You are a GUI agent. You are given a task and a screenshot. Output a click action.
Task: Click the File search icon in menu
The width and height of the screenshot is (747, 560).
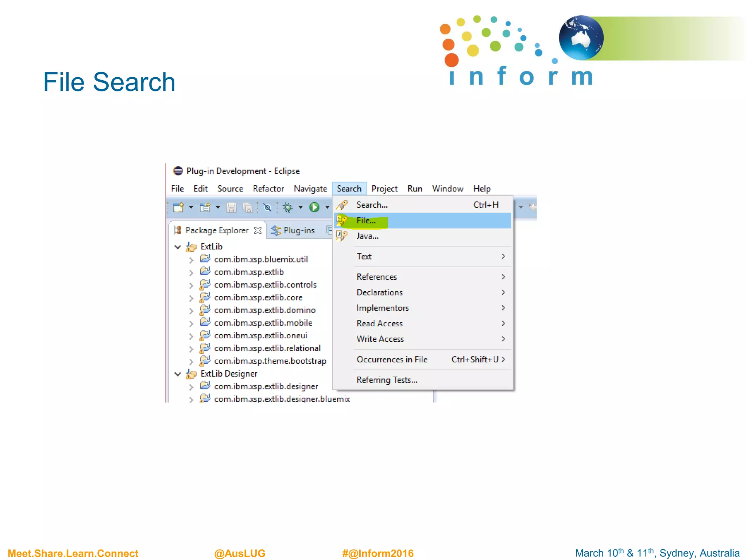click(341, 220)
